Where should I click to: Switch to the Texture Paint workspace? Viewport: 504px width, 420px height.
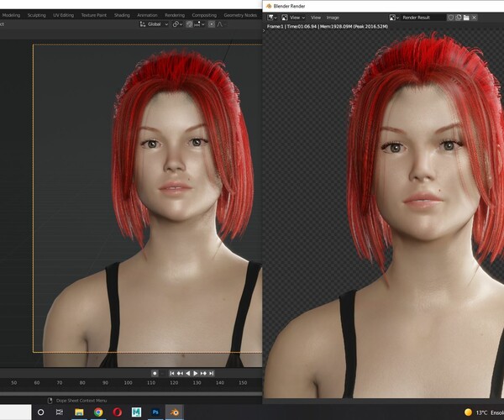click(x=93, y=15)
